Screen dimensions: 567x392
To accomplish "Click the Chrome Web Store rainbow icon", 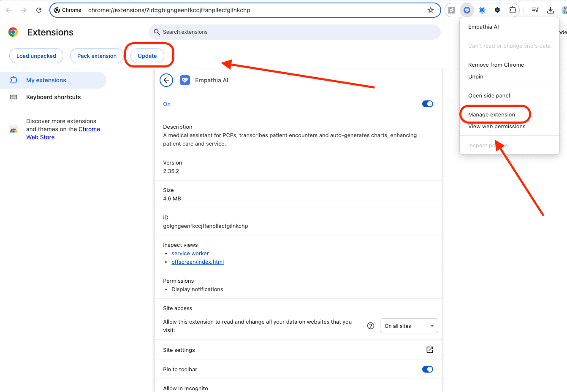I will point(14,130).
